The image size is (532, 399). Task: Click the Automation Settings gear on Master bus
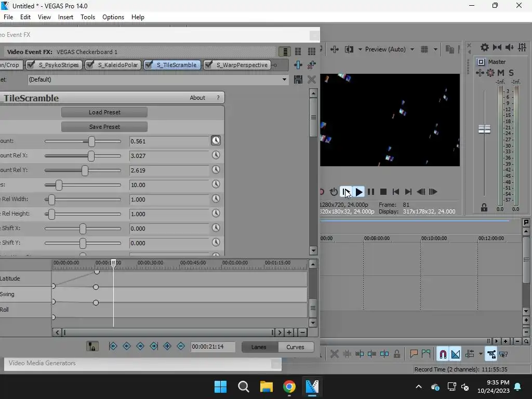pos(490,73)
